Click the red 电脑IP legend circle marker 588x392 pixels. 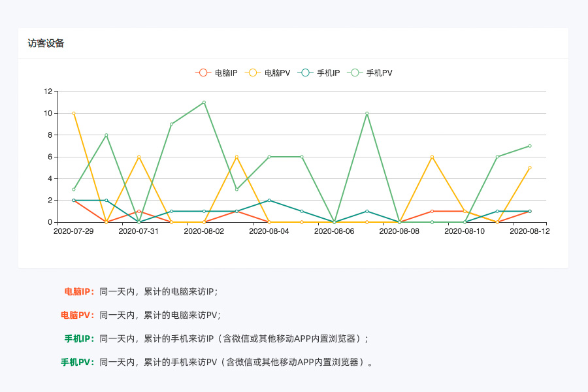(x=204, y=74)
